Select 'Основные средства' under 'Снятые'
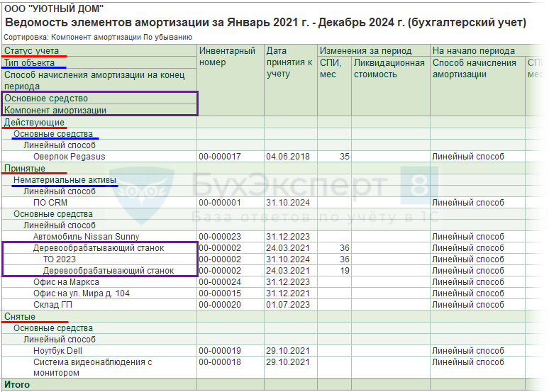The width and height of the screenshot is (549, 392). coord(99,328)
